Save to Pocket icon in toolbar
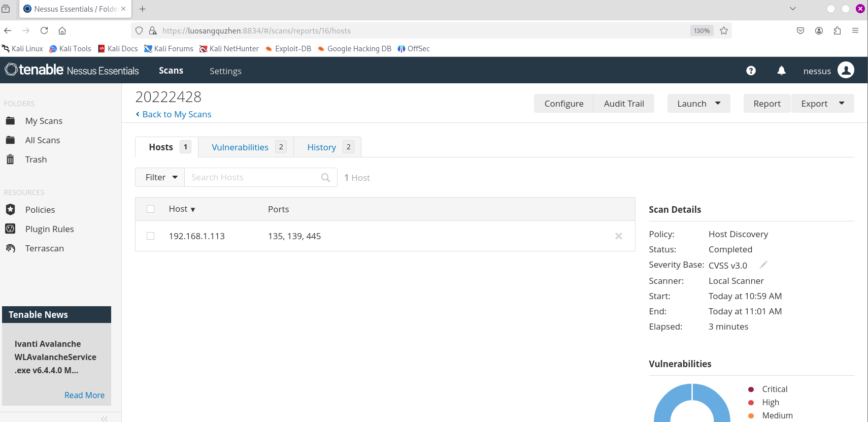The height and width of the screenshot is (422, 868). click(800, 30)
